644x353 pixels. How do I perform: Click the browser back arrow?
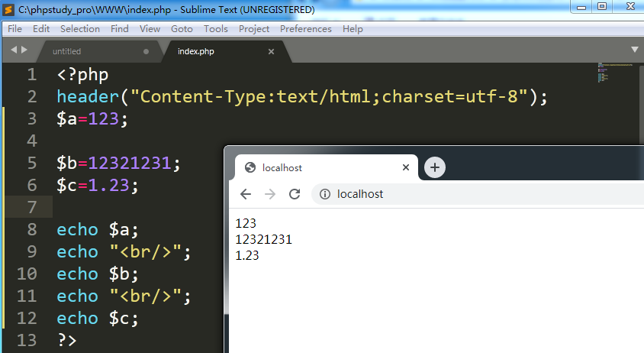246,194
